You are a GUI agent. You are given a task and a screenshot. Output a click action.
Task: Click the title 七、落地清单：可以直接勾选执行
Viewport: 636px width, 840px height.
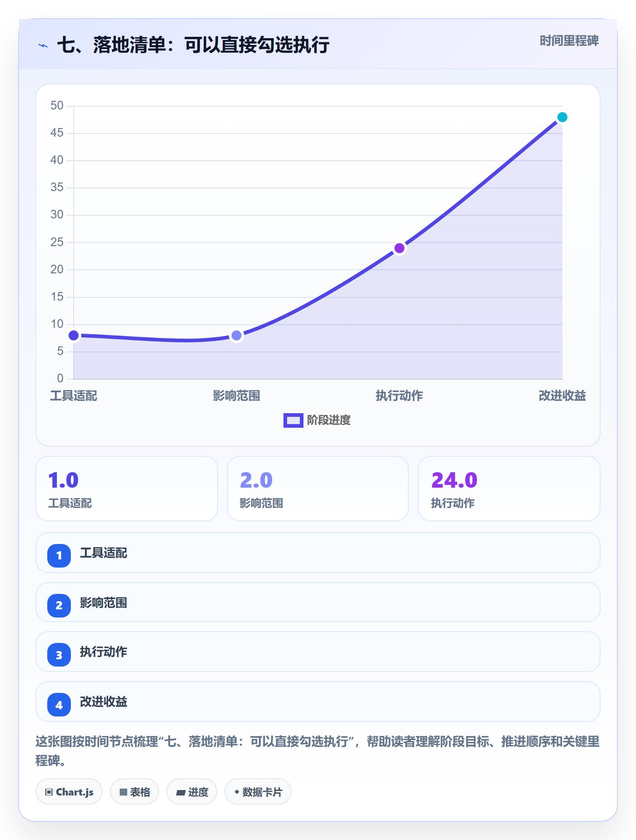tap(193, 45)
